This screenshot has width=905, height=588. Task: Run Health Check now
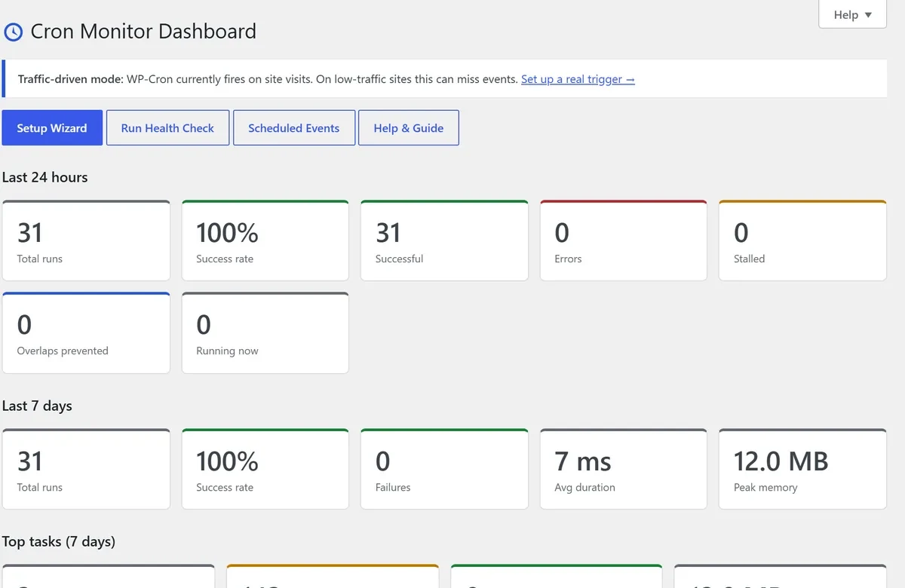point(167,128)
